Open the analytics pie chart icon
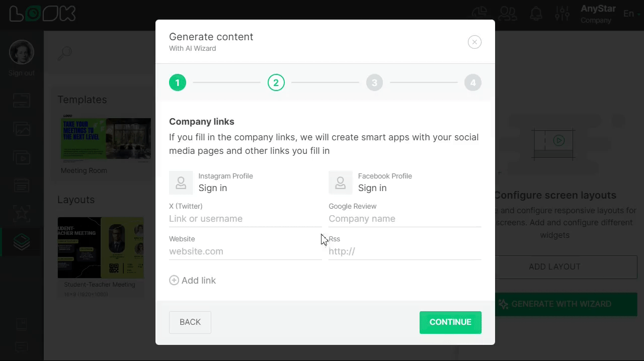Image resolution: width=644 pixels, height=361 pixels. point(479,13)
